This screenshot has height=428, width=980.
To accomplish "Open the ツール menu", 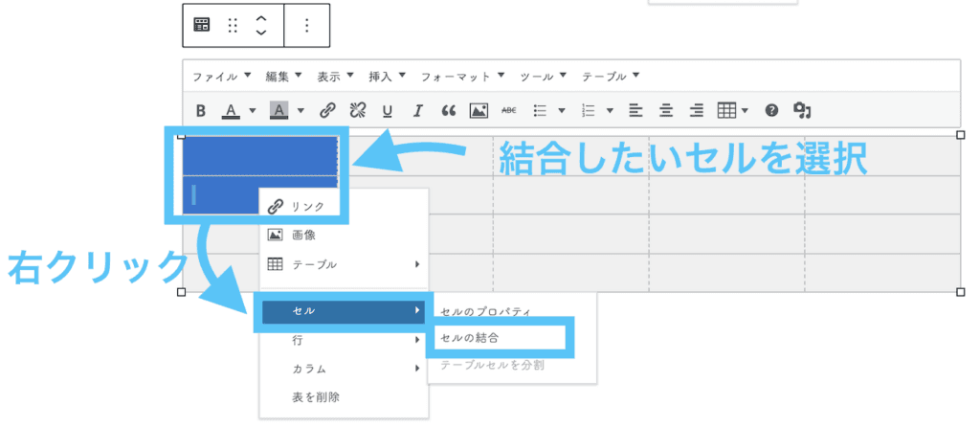I will tap(544, 77).
